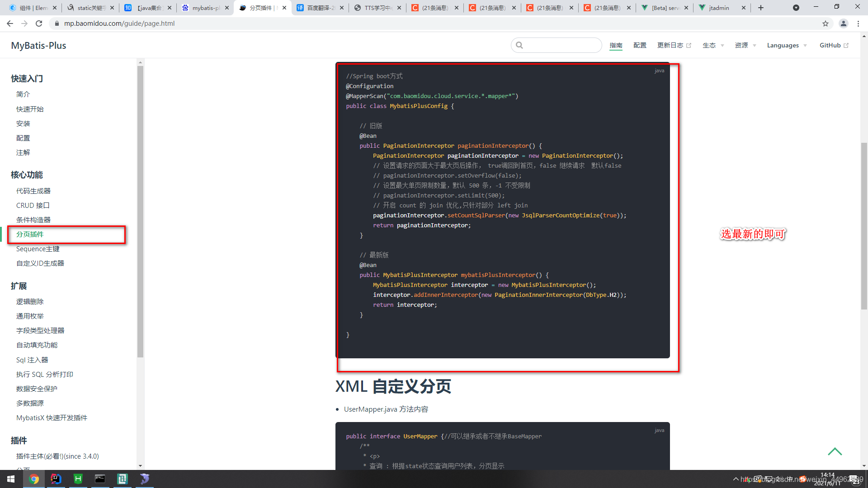Open 代码生成器 in the sidebar
Viewport: 868px width, 488px height.
tap(33, 191)
